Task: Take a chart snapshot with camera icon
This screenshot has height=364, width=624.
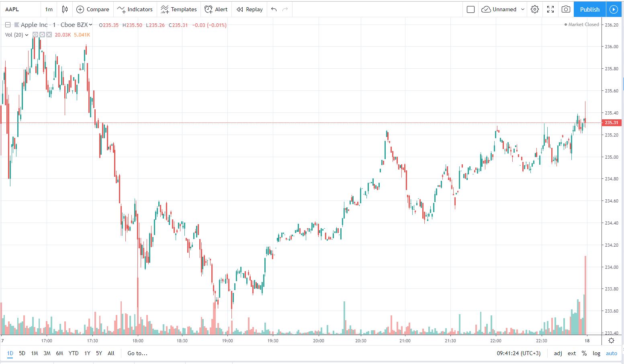Action: [566, 9]
